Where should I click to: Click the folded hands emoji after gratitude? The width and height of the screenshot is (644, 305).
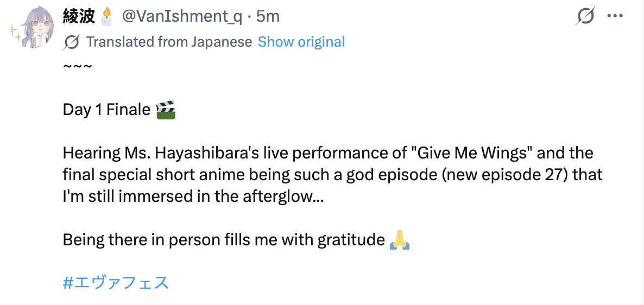399,240
